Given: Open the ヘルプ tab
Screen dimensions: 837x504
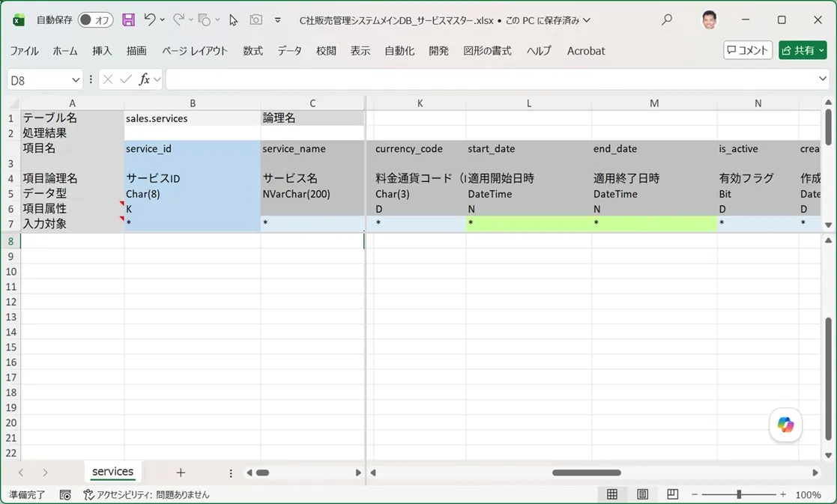Looking at the screenshot, I should pos(539,51).
